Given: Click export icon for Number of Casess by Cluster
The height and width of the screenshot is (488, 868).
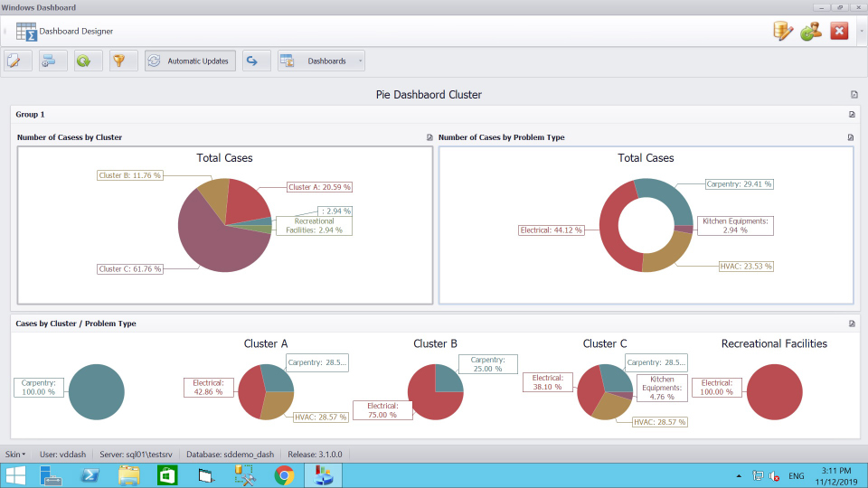Looking at the screenshot, I should [x=430, y=137].
